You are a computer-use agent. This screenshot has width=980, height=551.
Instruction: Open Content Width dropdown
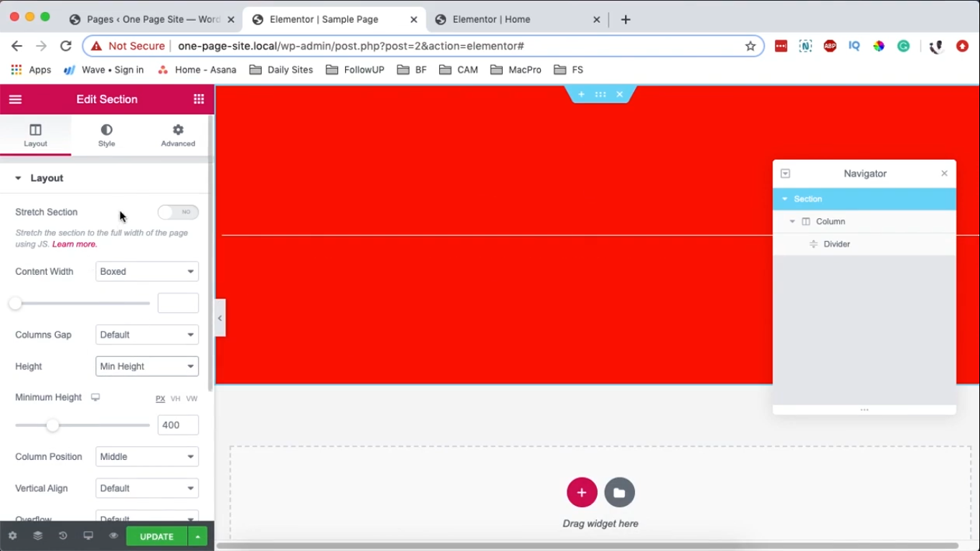[147, 272]
